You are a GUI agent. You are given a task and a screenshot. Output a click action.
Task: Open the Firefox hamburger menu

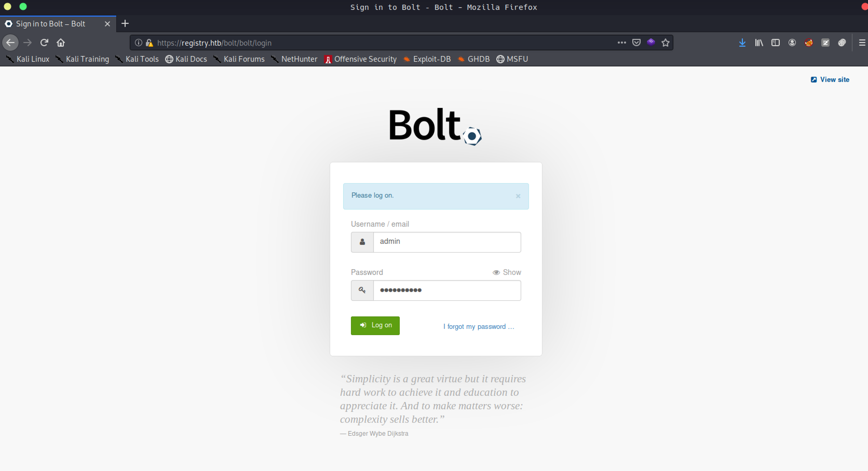(x=862, y=43)
